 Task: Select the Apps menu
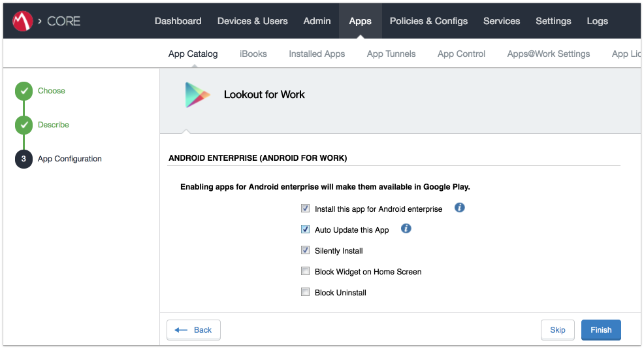360,21
